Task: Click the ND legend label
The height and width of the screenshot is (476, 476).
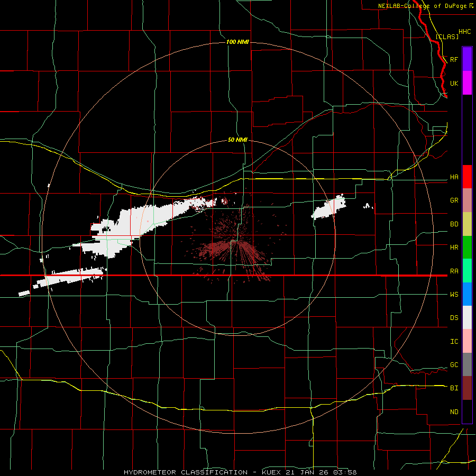Action: click(454, 412)
